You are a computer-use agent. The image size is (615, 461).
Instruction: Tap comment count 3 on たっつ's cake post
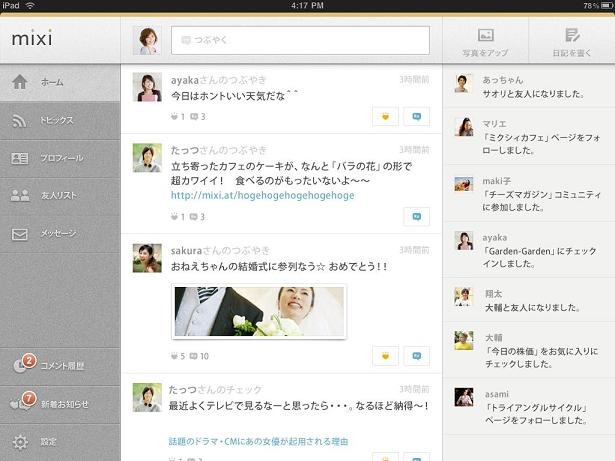(x=197, y=217)
